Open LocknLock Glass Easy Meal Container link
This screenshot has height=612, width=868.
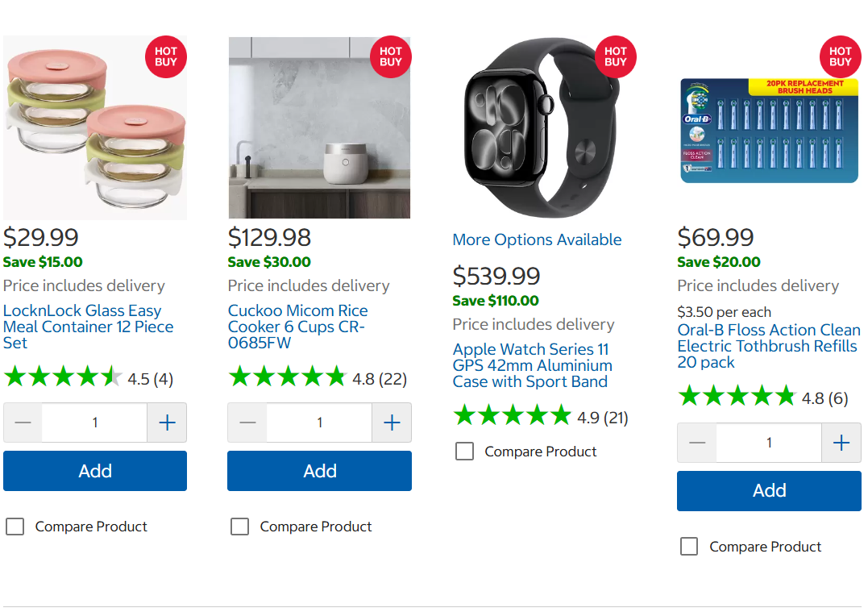coord(88,327)
